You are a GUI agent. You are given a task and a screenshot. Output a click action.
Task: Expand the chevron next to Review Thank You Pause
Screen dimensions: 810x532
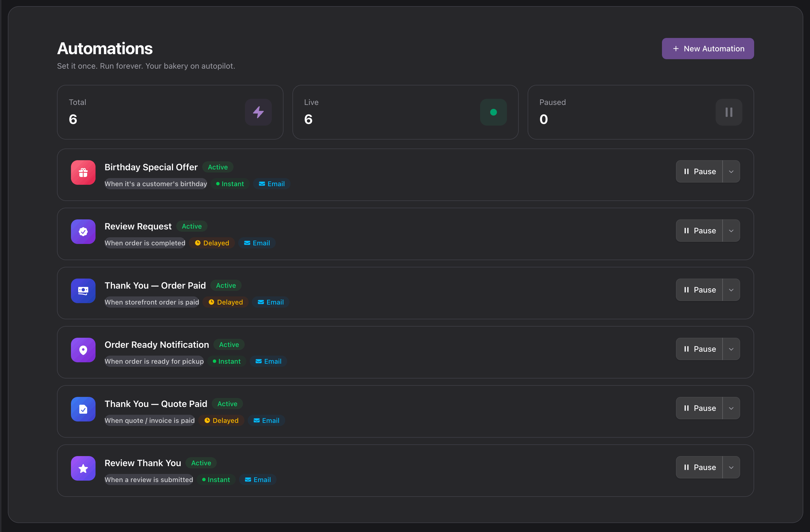pyautogui.click(x=732, y=467)
